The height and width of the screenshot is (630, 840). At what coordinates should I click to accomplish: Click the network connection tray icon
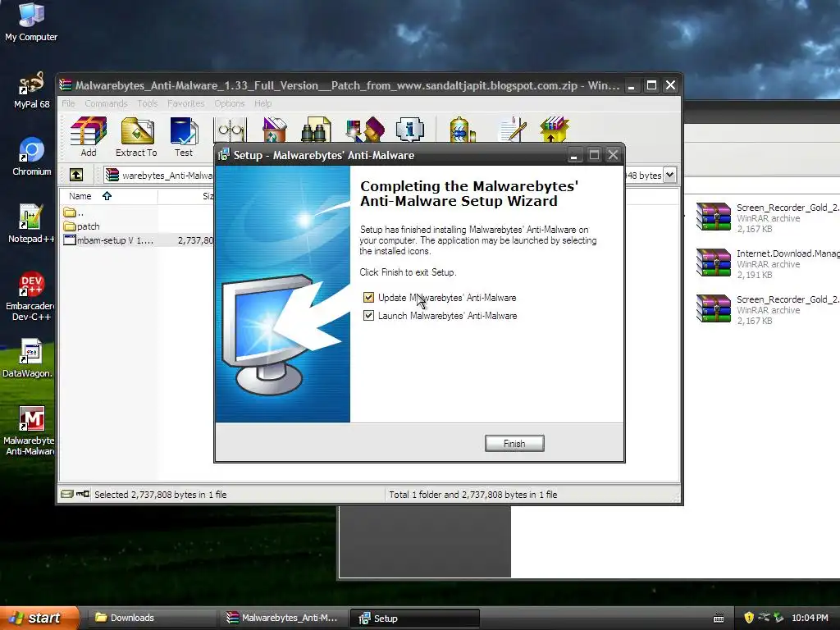[x=764, y=618]
